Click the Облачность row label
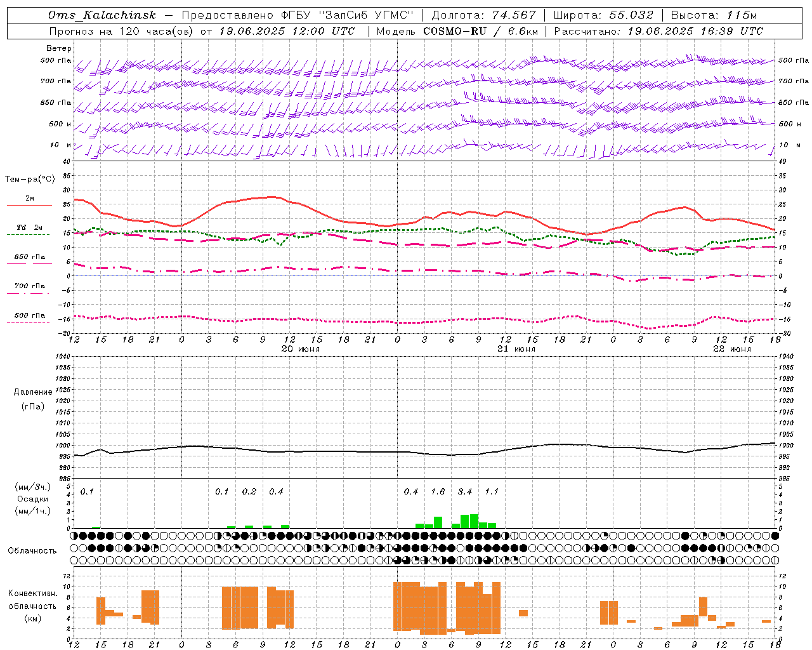Screen dimensions: 812x650 click(x=32, y=551)
